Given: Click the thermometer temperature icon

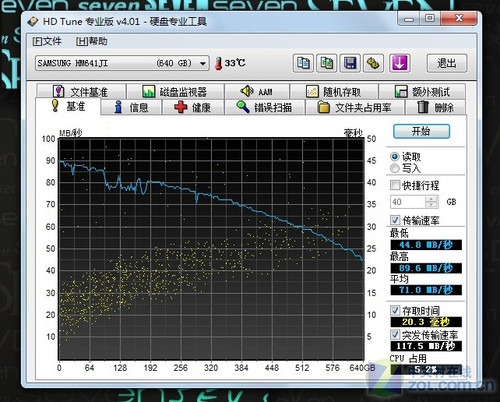Looking at the screenshot, I should coord(219,63).
